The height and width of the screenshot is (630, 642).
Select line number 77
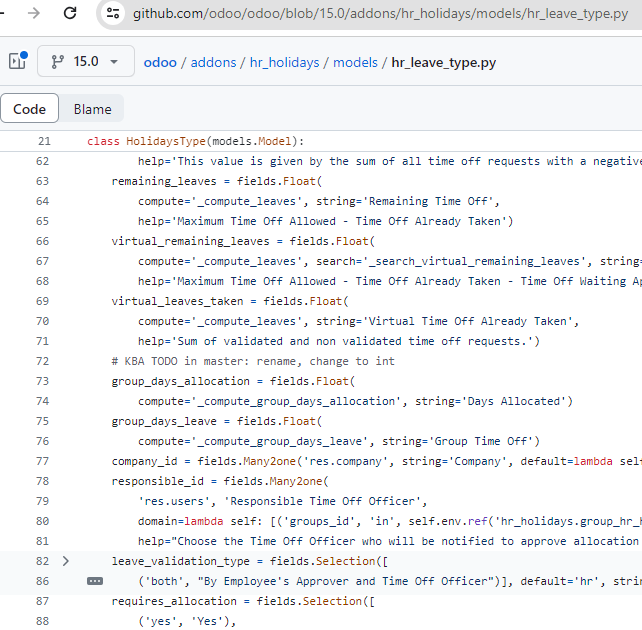pyautogui.click(x=43, y=461)
